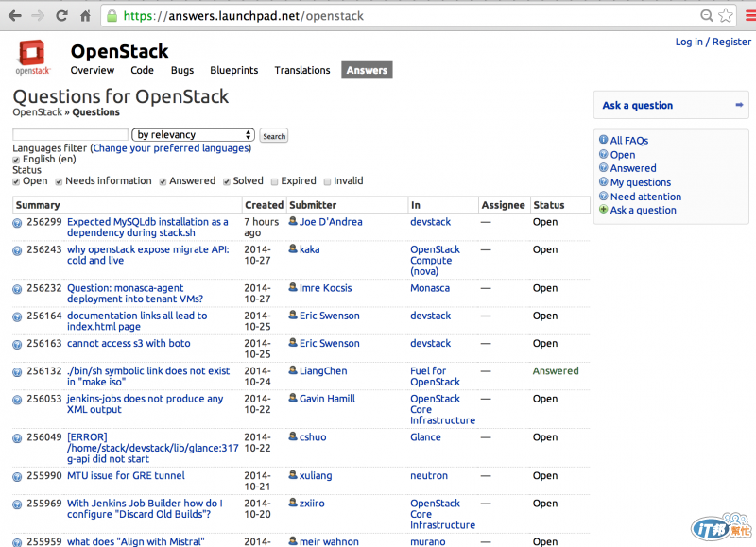The height and width of the screenshot is (547, 756).
Task: Open the Blueprints tab
Action: 233,70
